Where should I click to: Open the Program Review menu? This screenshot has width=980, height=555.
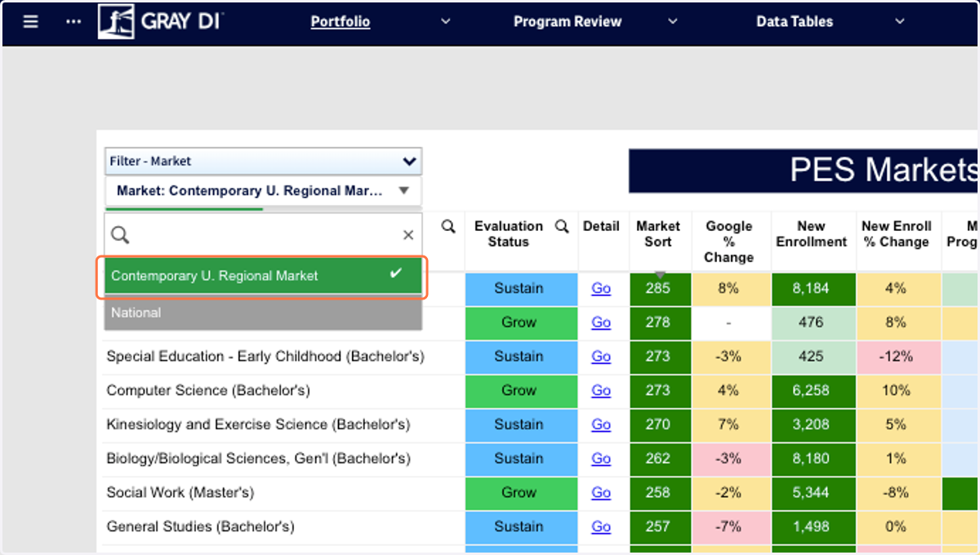point(568,22)
